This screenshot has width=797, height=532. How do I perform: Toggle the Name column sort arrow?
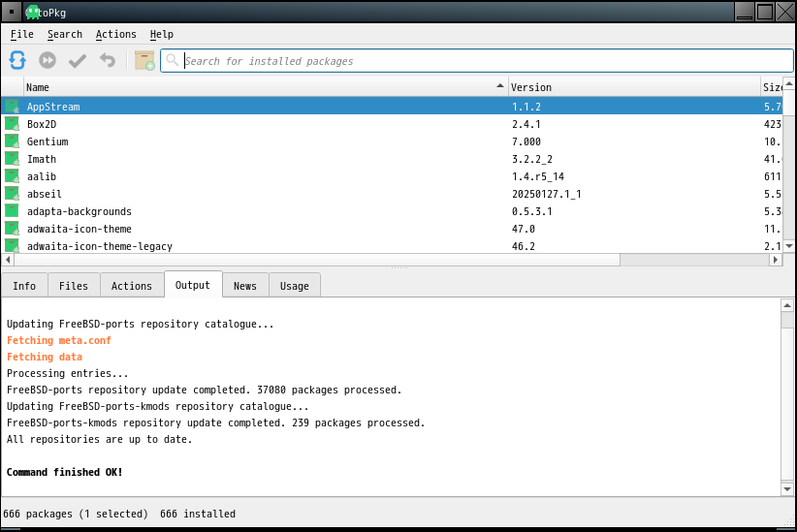tap(500, 86)
